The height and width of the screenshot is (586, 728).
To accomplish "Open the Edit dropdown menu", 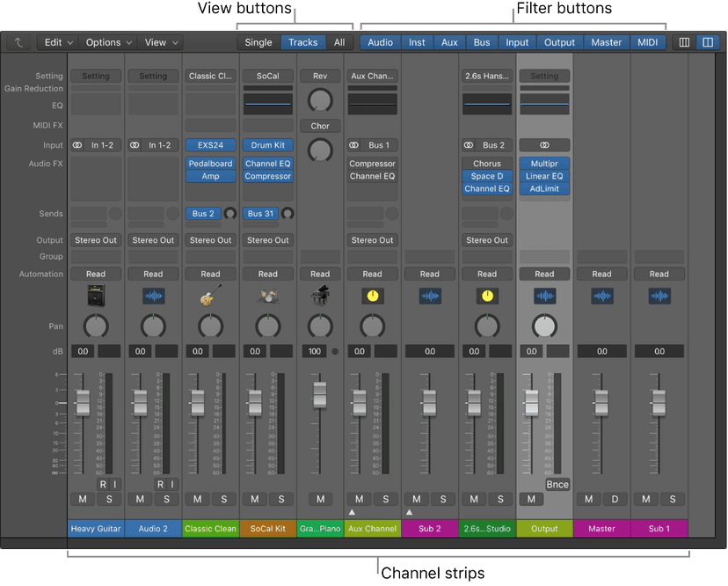I will point(58,42).
